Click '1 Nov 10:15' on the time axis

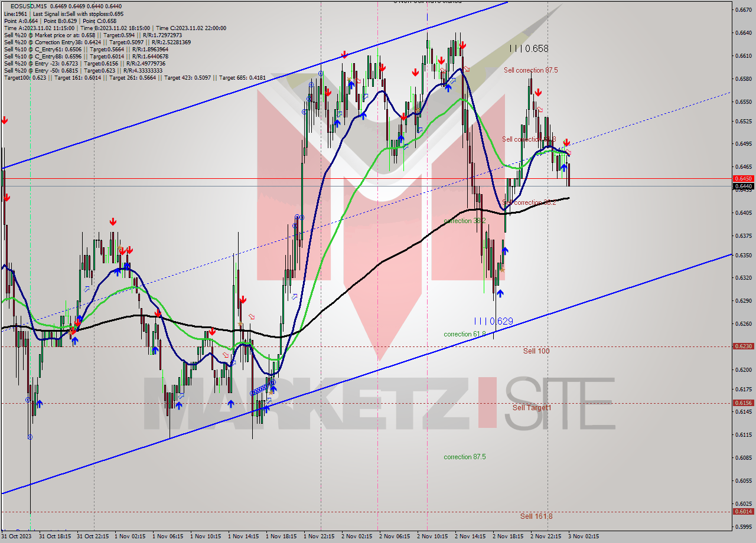tap(207, 537)
